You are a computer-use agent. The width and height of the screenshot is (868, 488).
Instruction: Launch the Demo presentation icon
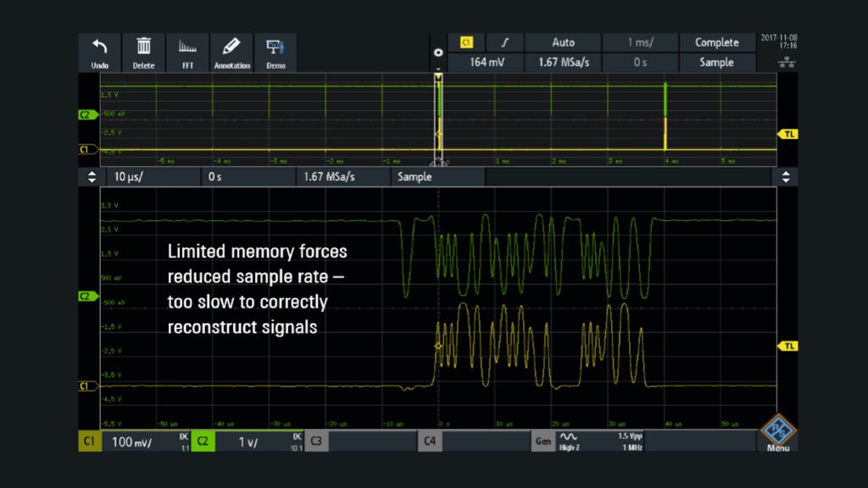[x=275, y=52]
